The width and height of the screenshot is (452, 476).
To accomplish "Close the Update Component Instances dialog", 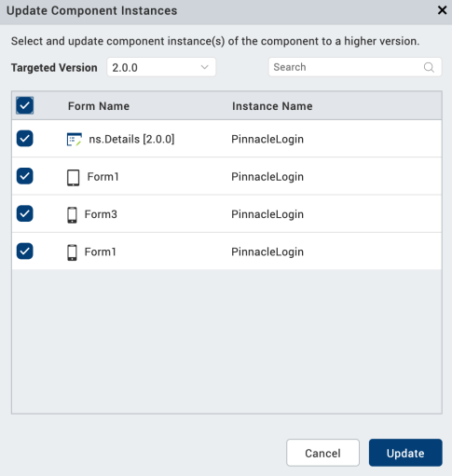I will point(442,10).
